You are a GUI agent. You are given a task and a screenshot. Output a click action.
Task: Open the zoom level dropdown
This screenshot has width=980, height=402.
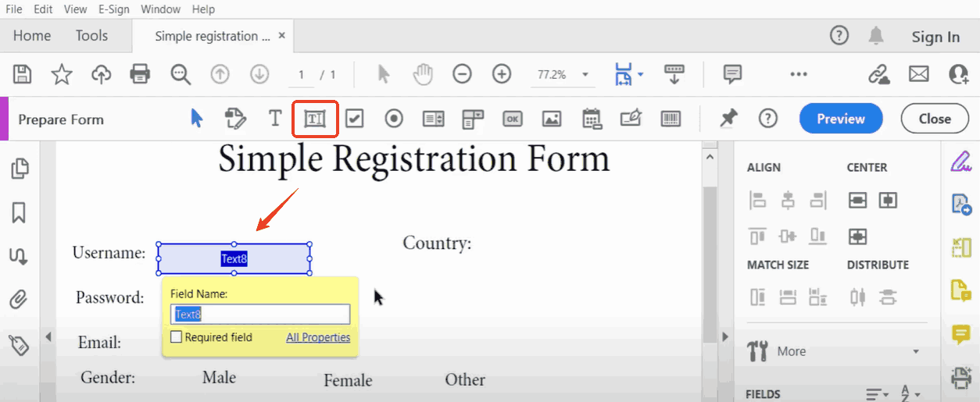coord(585,75)
